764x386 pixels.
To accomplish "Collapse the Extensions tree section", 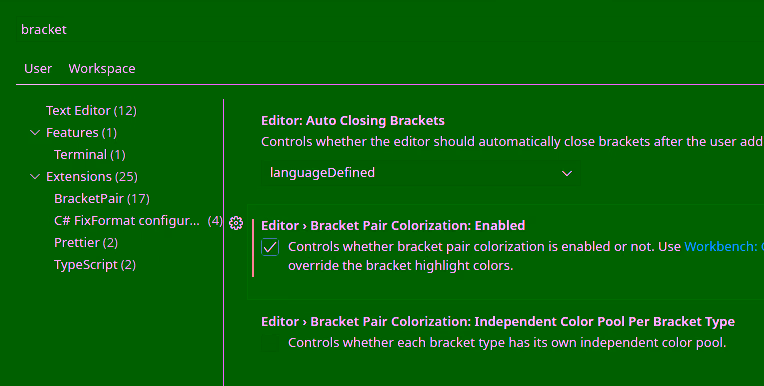I will [x=35, y=176].
